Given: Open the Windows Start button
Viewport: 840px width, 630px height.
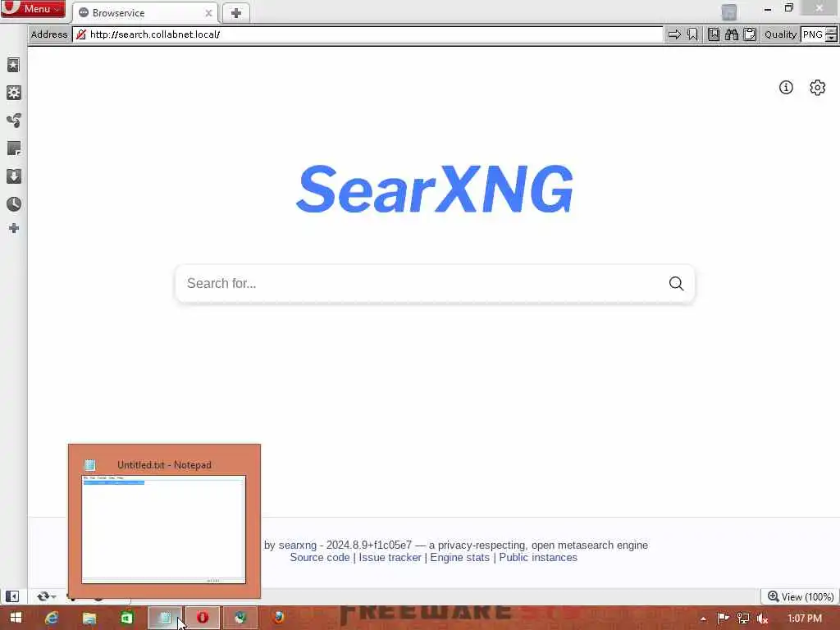Looking at the screenshot, I should pos(16,618).
